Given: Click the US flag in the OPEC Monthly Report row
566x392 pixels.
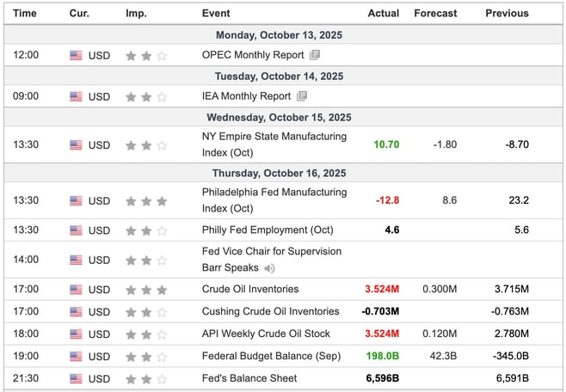Looking at the screenshot, I should pyautogui.click(x=76, y=55).
